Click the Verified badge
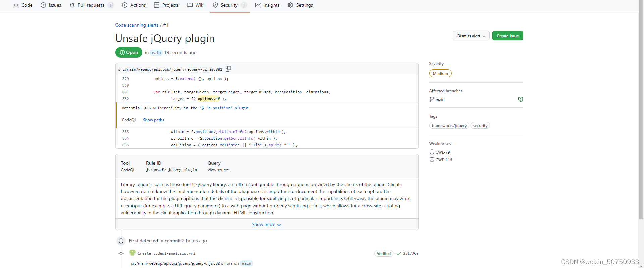 coord(384,254)
